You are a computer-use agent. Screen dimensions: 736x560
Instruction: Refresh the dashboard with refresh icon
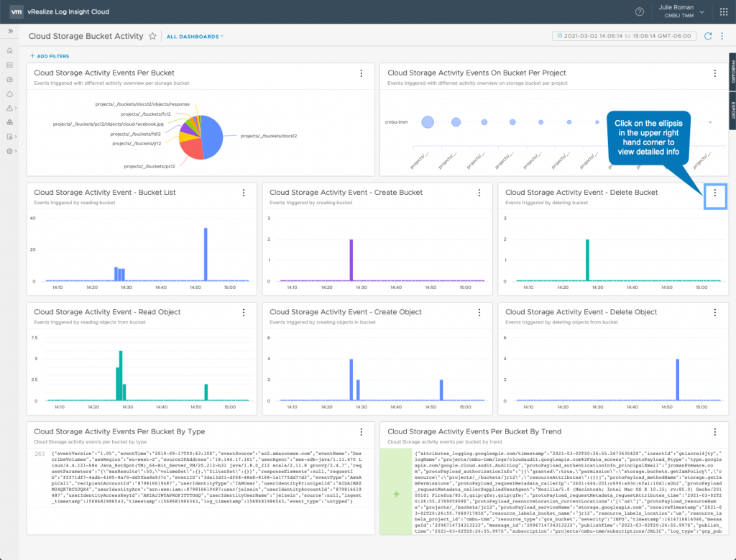coord(708,36)
